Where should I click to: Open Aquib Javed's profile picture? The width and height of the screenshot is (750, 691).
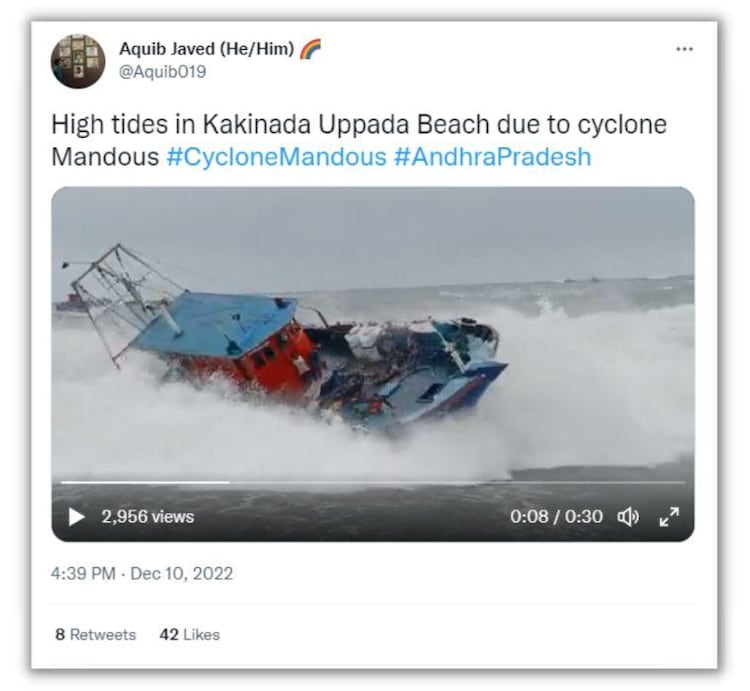tap(78, 61)
